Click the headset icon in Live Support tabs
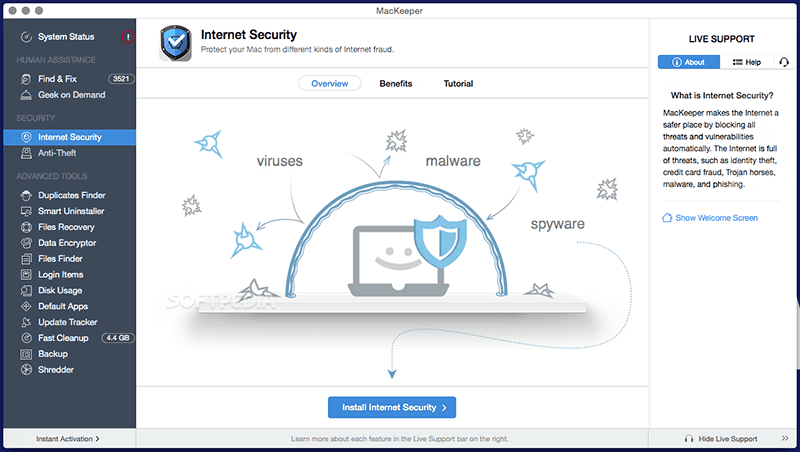800x452 pixels. point(784,62)
